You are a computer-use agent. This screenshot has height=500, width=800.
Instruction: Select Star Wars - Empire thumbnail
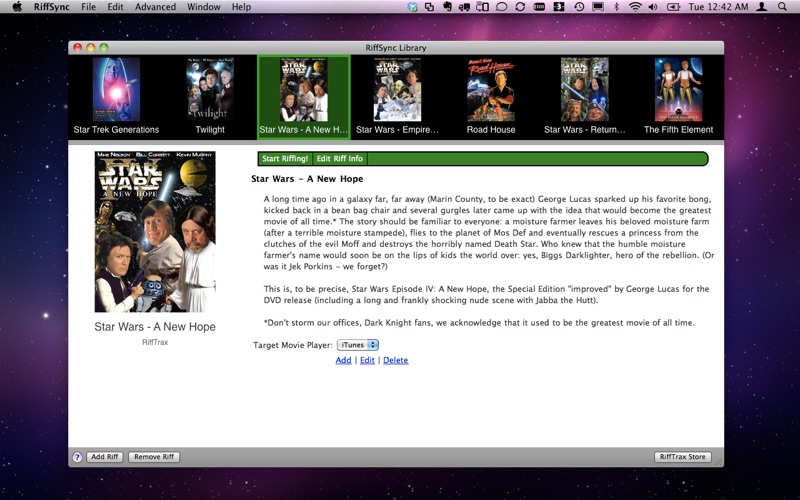click(x=397, y=90)
